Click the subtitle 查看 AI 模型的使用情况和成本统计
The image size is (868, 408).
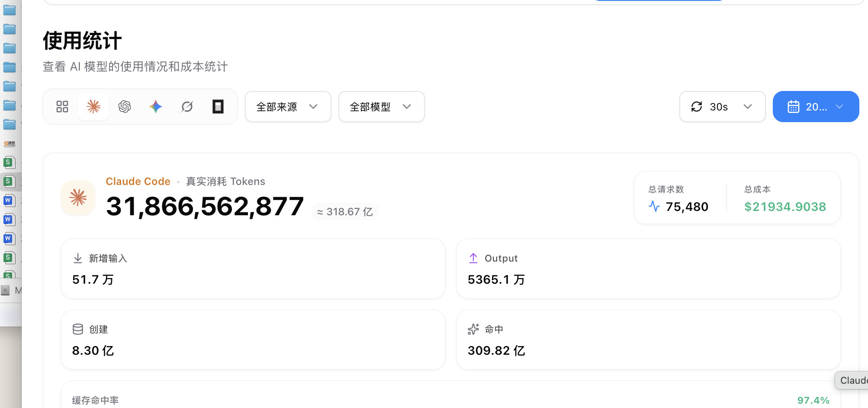[135, 67]
